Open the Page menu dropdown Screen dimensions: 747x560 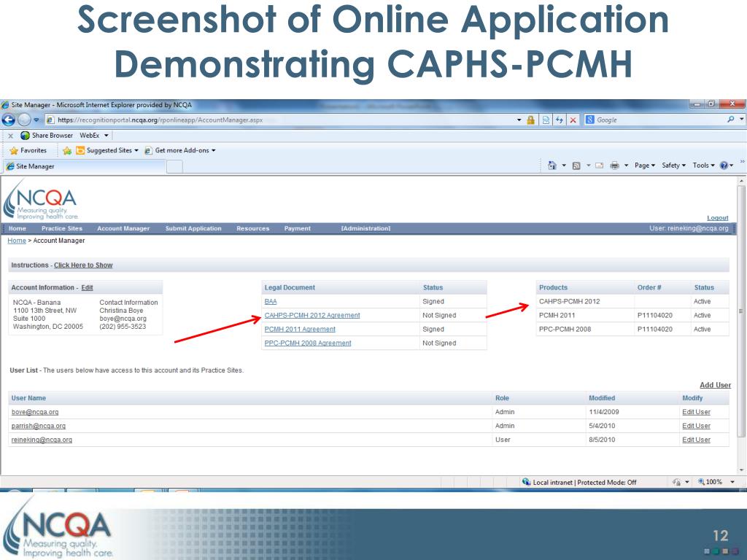[x=645, y=166]
